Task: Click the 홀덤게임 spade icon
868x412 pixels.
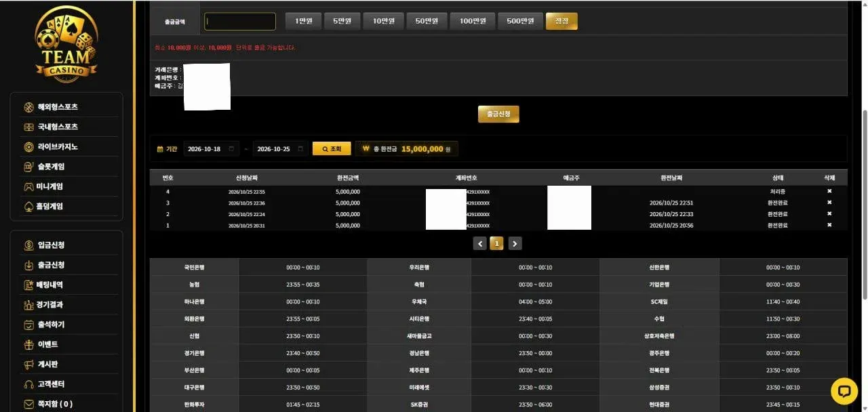Action: (x=28, y=206)
